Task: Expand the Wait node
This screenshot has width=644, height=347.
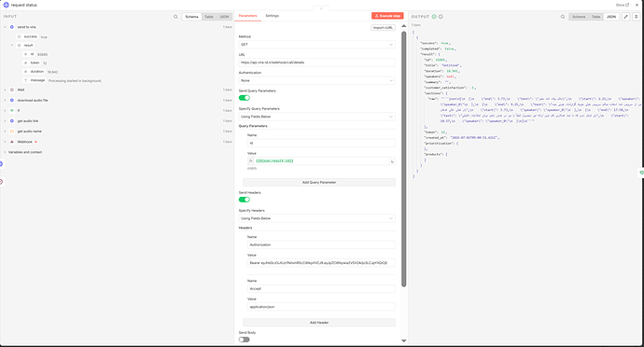Action: [x=5, y=90]
